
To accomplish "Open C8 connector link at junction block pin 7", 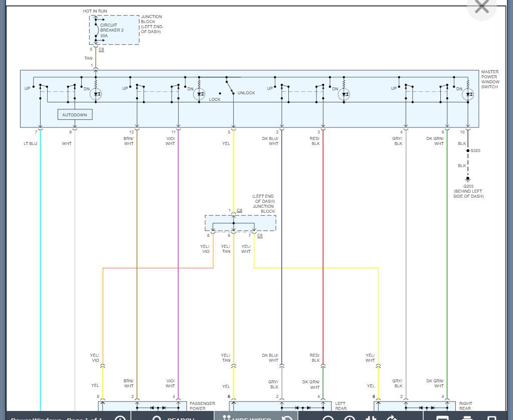I will pos(260,235).
